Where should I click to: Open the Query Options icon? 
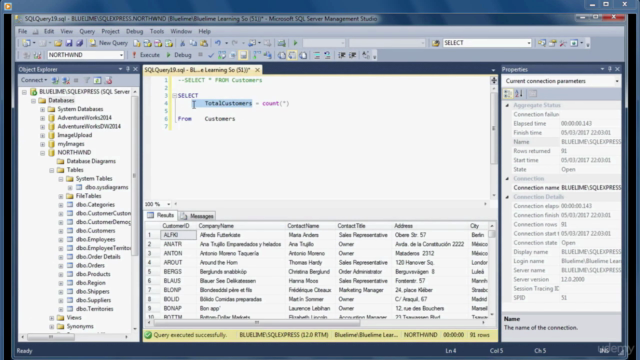click(232, 55)
